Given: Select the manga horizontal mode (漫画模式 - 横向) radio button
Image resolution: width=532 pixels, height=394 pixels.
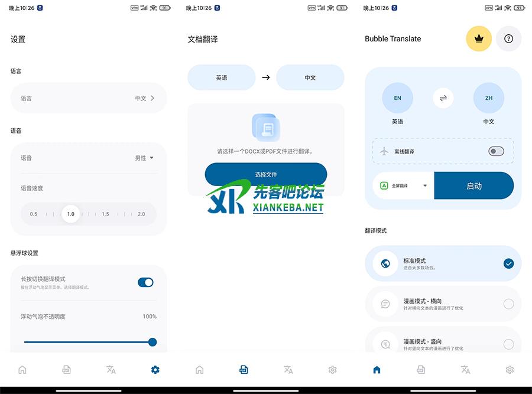Looking at the screenshot, I should point(508,304).
